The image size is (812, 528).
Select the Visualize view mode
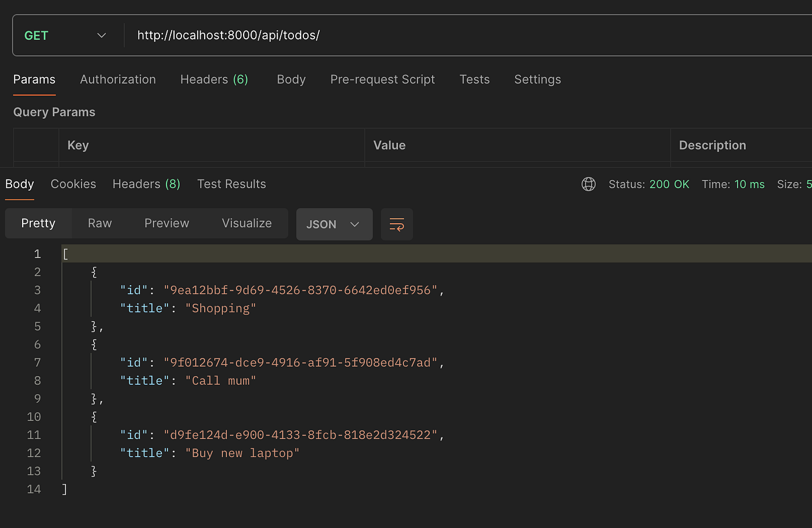pos(246,223)
